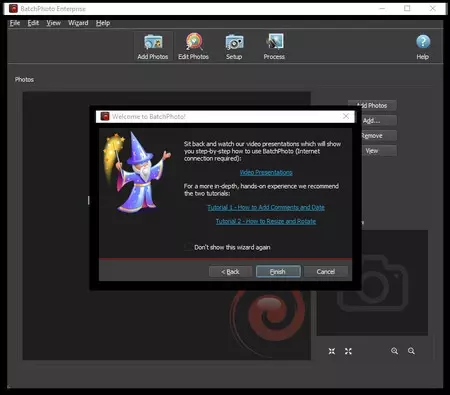
Task: Enable Don't show this wizard again
Action: coord(188,247)
